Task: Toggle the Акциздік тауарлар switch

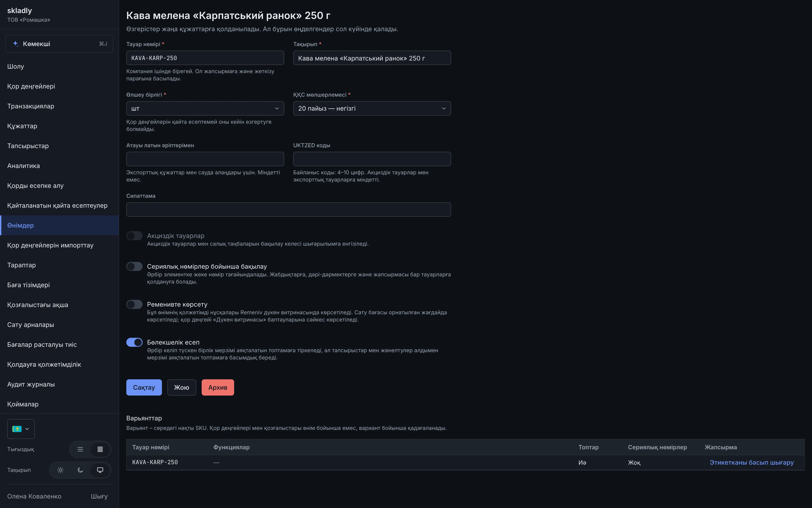Action: coord(134,236)
